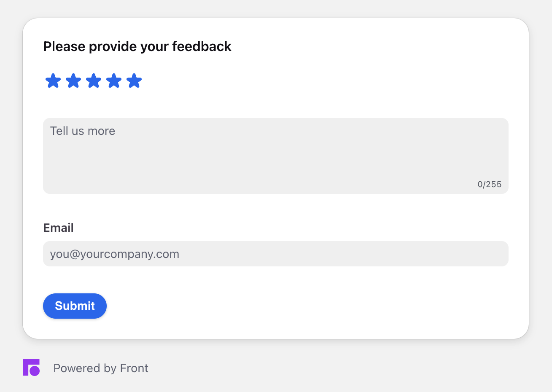
Task: Click the blue Submit pill button
Action: pyautogui.click(x=75, y=306)
